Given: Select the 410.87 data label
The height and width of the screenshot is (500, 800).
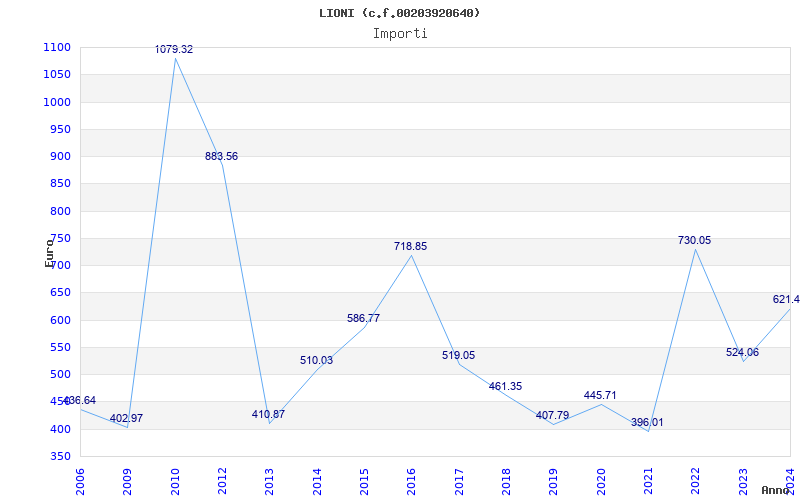Looking at the screenshot, I should (x=268, y=414).
